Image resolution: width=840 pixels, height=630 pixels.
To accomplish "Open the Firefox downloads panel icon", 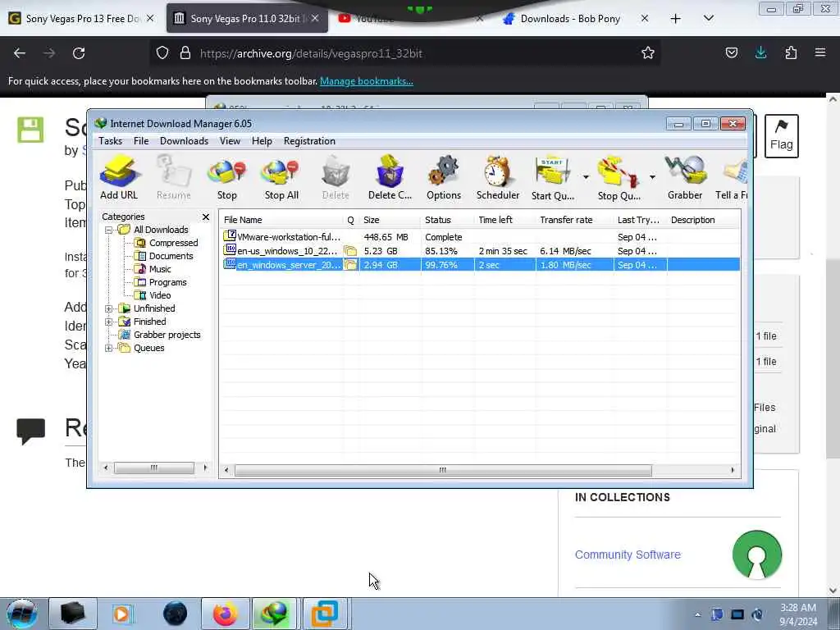I will [x=760, y=52].
